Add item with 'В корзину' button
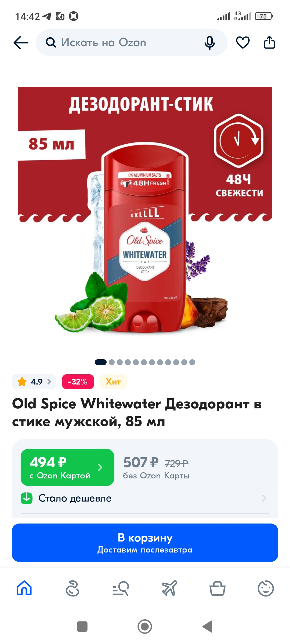 coord(145,543)
